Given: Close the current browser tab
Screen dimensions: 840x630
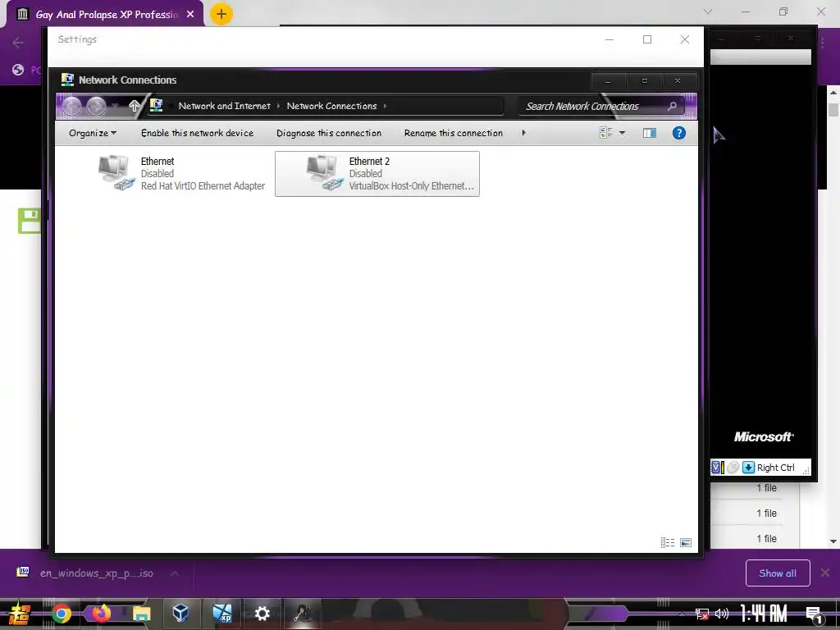Looking at the screenshot, I should (190, 15).
